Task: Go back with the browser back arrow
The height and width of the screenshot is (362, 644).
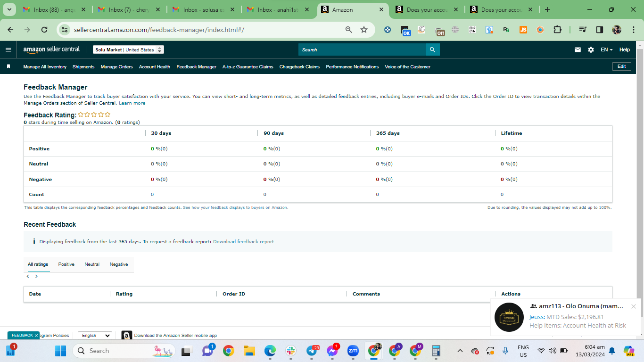Action: [10, 30]
